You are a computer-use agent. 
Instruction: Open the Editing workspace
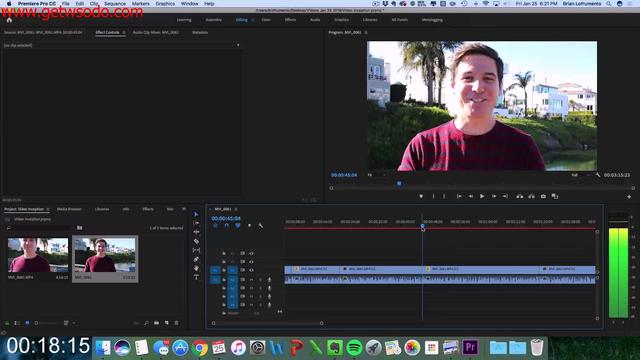[x=242, y=20]
